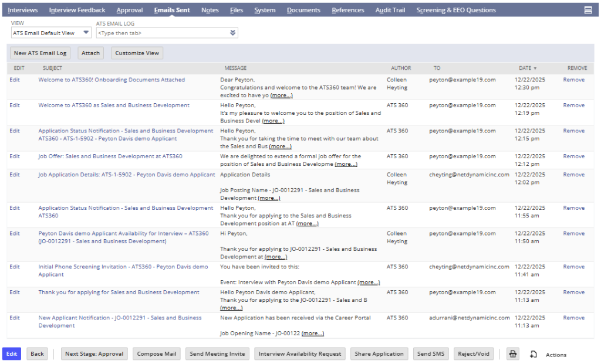Expand the (more...) link in the Job Offer message
601x364 pixels.
[x=346, y=164]
